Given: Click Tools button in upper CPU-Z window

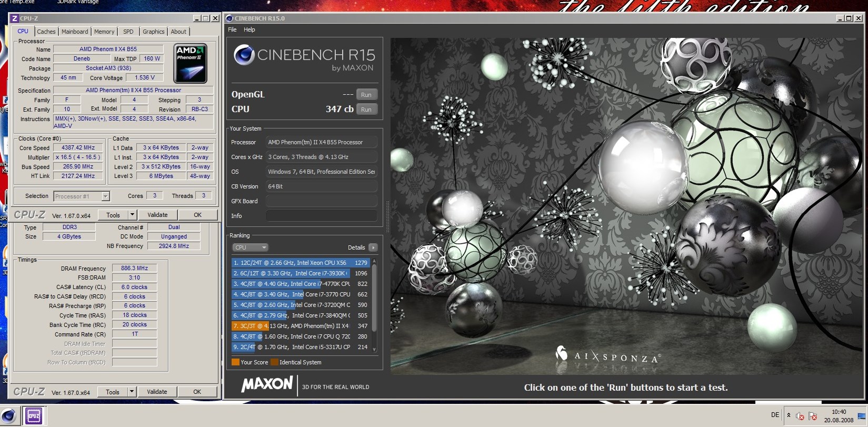Looking at the screenshot, I should click(x=113, y=215).
